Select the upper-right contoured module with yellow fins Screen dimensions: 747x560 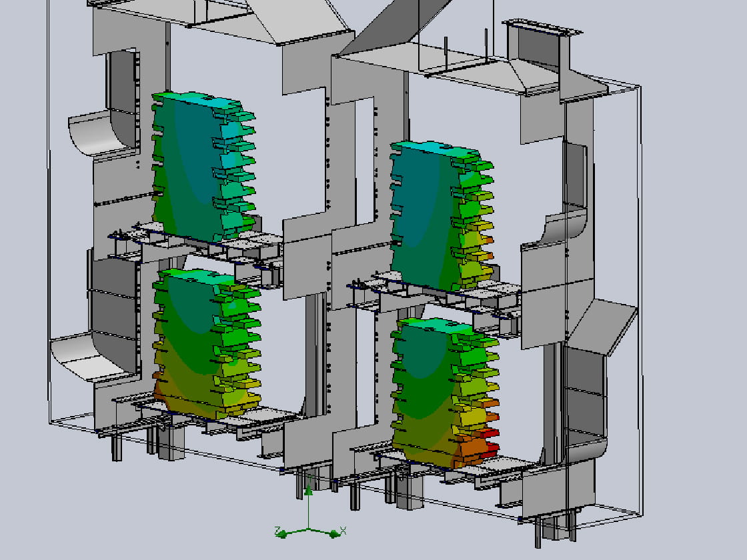(x=442, y=215)
